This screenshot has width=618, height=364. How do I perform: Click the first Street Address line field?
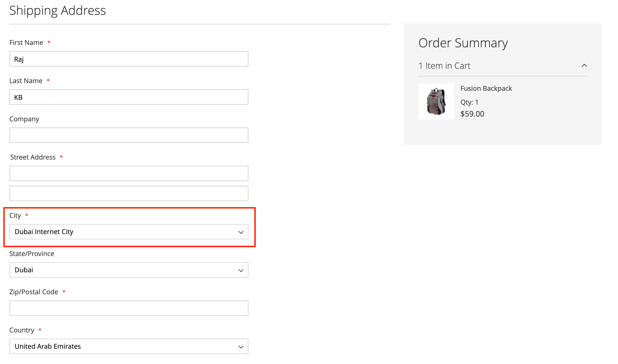pos(129,173)
